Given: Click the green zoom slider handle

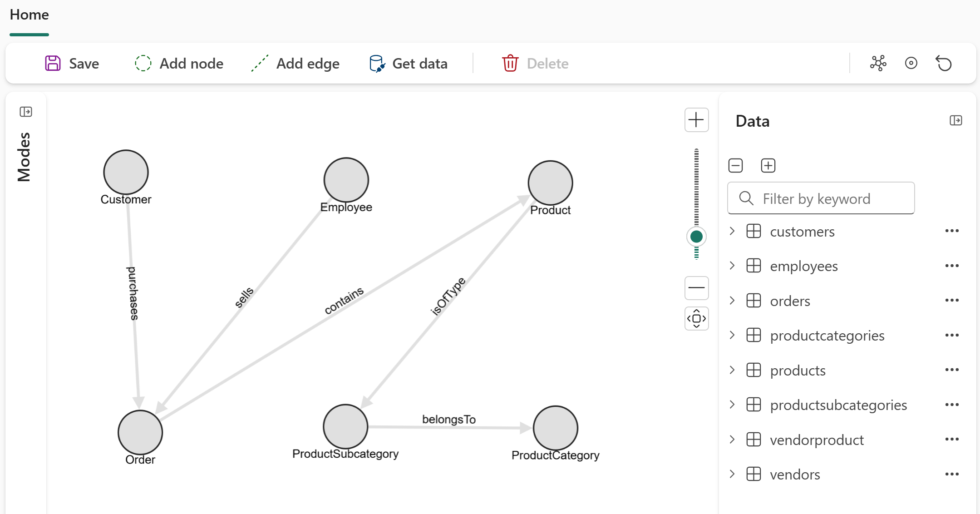Looking at the screenshot, I should coord(696,236).
